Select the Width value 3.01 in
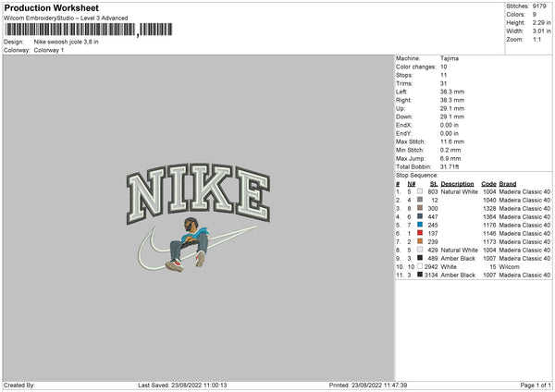This screenshot has height=392, width=555. [541, 31]
